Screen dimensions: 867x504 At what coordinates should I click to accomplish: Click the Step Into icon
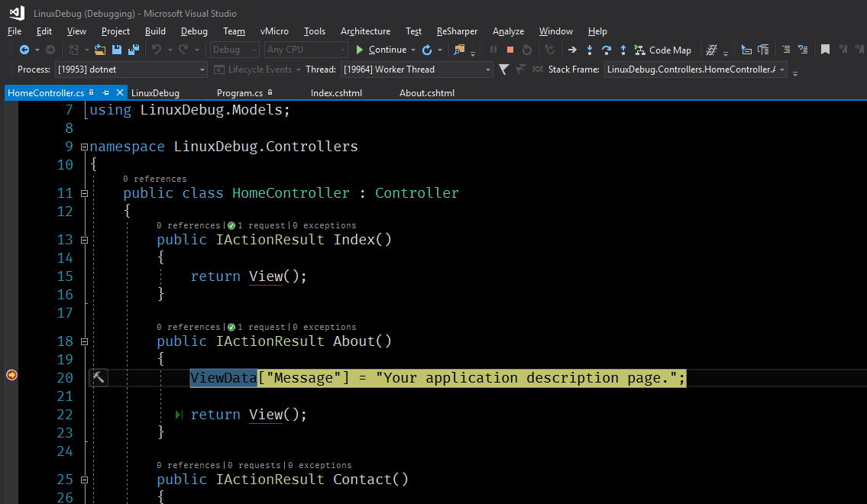(x=590, y=50)
